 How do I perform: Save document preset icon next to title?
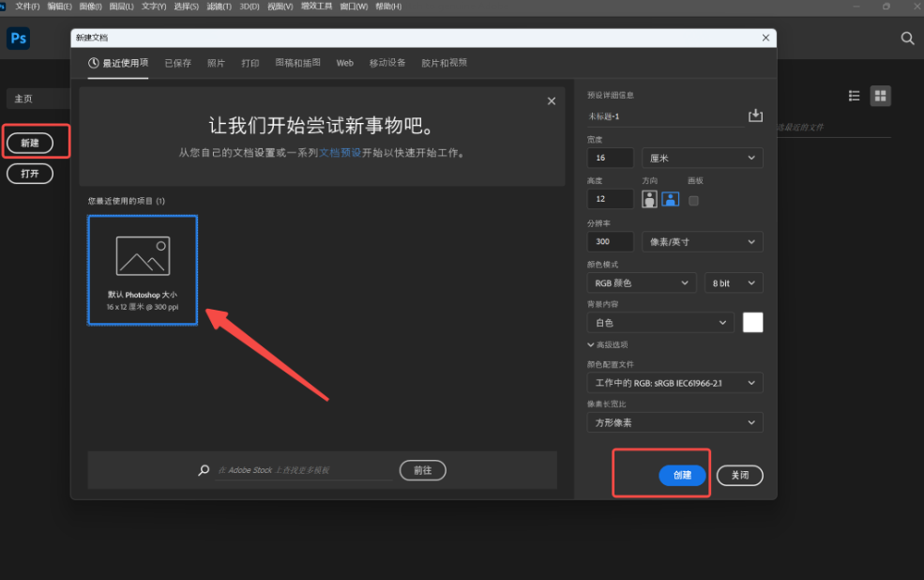click(x=755, y=115)
